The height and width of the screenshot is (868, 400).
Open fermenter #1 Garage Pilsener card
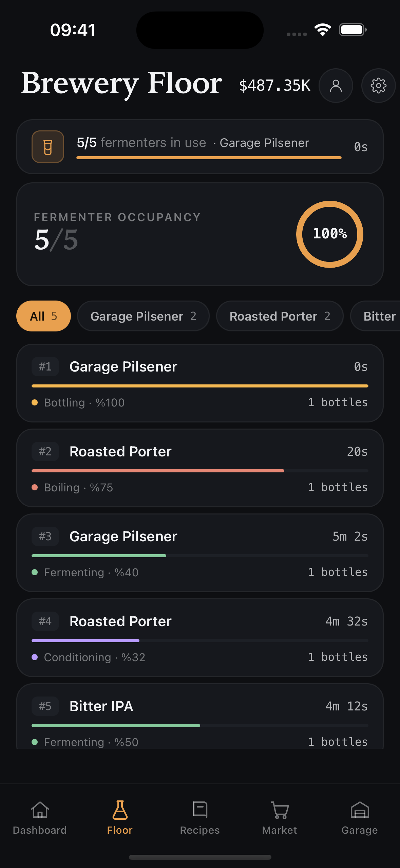(x=200, y=383)
